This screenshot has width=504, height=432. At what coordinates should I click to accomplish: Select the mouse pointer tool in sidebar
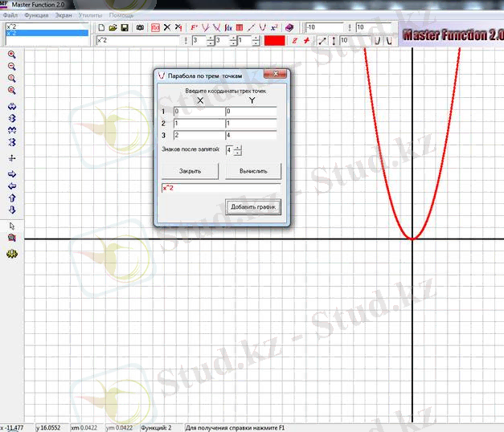[11, 226]
